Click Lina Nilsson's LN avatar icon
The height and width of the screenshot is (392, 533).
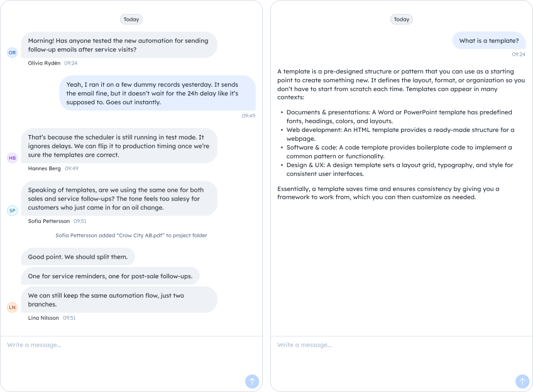click(12, 307)
